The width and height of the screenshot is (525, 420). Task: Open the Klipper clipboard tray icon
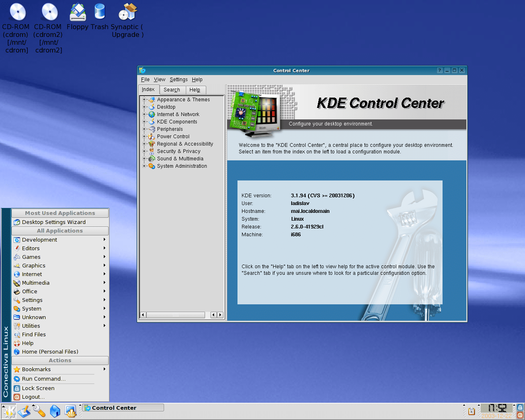472,411
